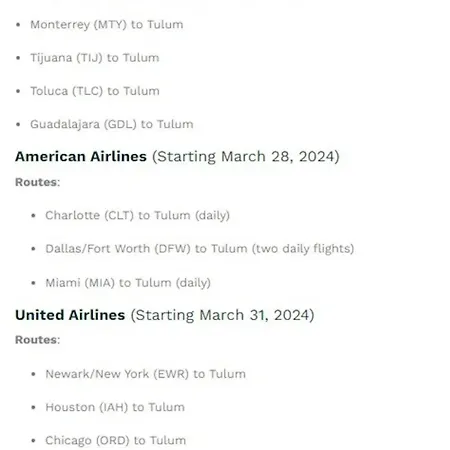This screenshot has height=450, width=450.
Task: Click the American Airlines heading
Action: coord(81,156)
